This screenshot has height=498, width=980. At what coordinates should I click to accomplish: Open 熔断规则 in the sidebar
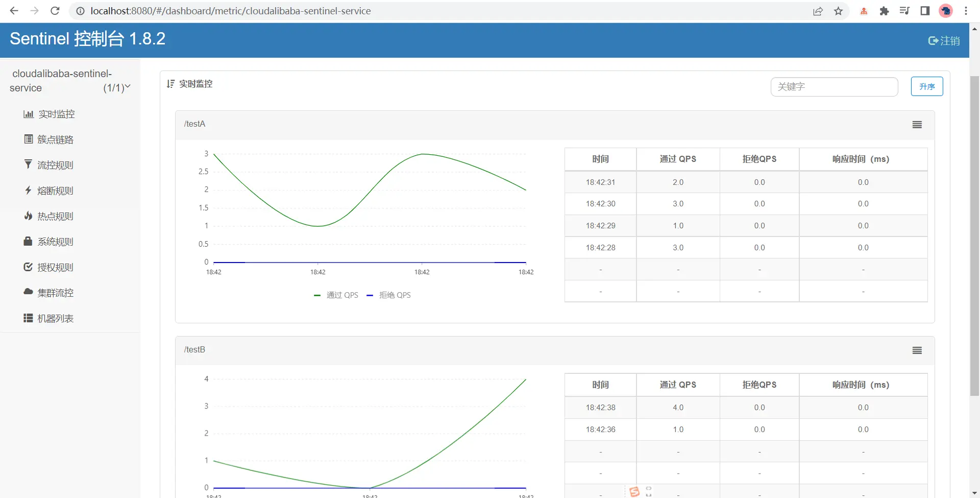(x=56, y=191)
